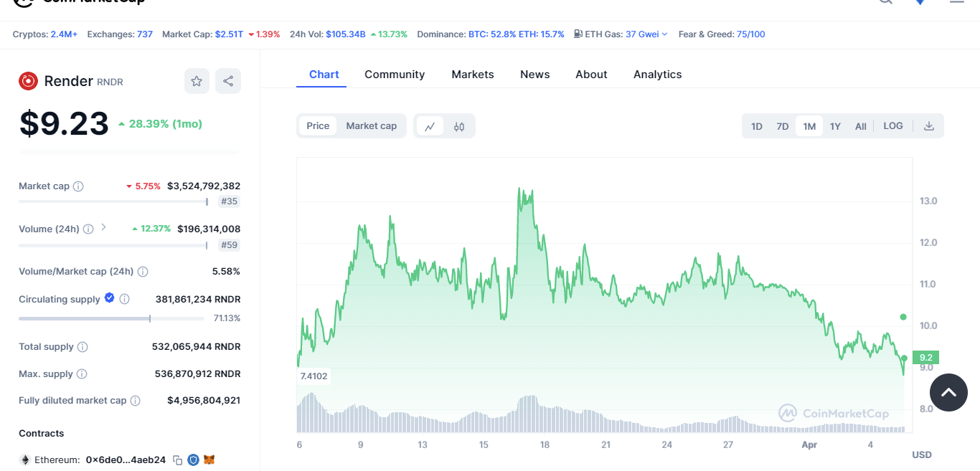Click the 5.58% volume ratio value
The height and width of the screenshot is (471, 980).
(226, 271)
